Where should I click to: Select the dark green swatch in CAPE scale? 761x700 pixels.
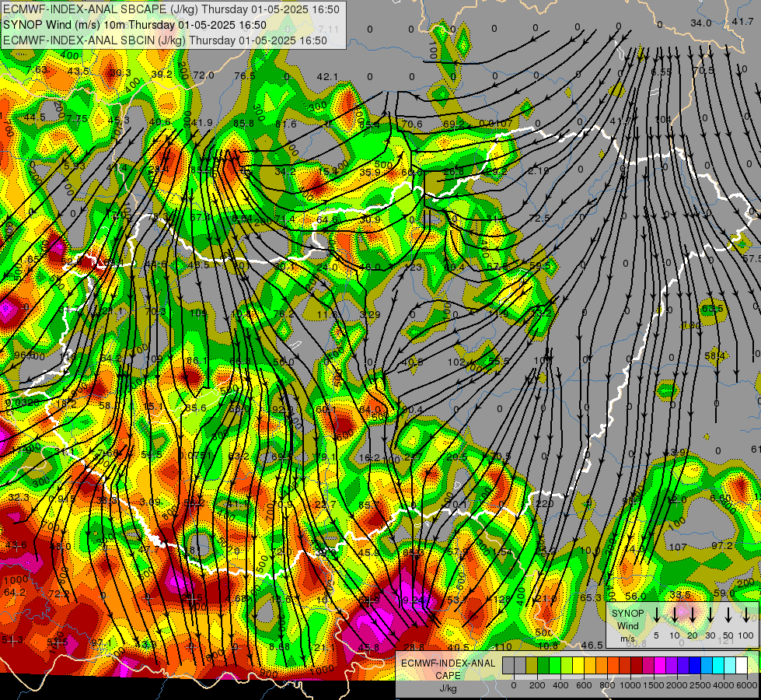point(543,665)
